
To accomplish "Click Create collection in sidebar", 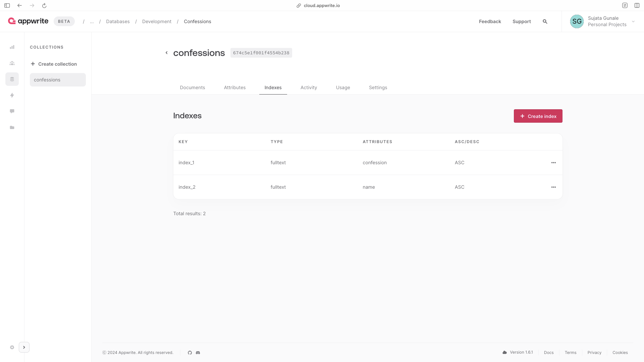I will 54,64.
